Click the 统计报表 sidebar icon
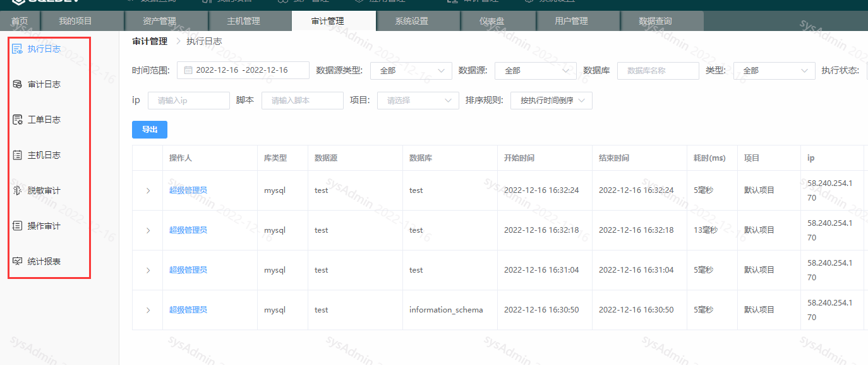 click(17, 261)
